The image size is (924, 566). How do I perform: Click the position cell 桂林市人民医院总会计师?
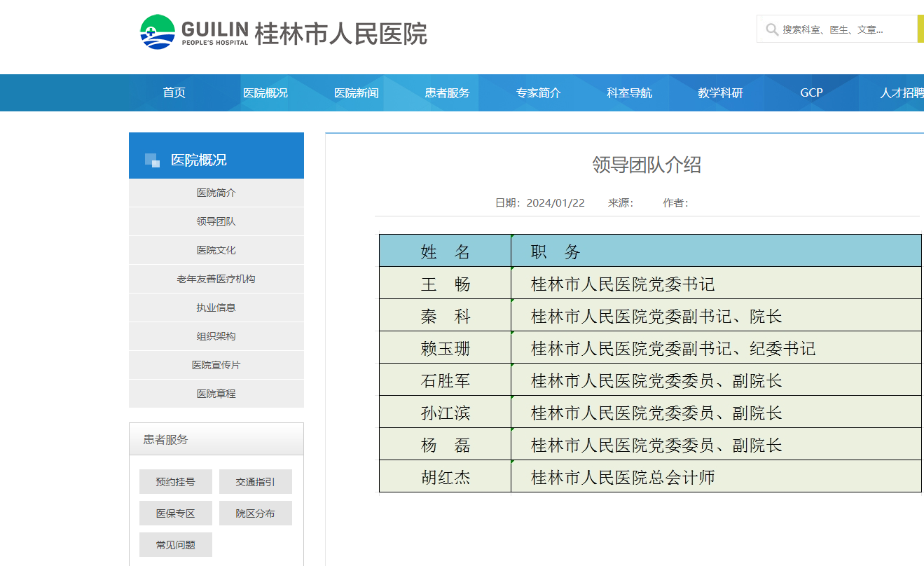pyautogui.click(x=716, y=476)
